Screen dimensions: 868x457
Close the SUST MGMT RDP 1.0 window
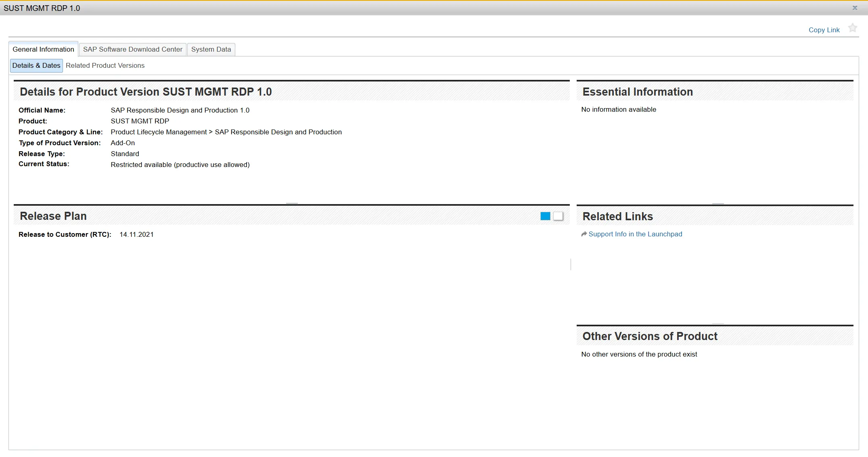click(855, 8)
